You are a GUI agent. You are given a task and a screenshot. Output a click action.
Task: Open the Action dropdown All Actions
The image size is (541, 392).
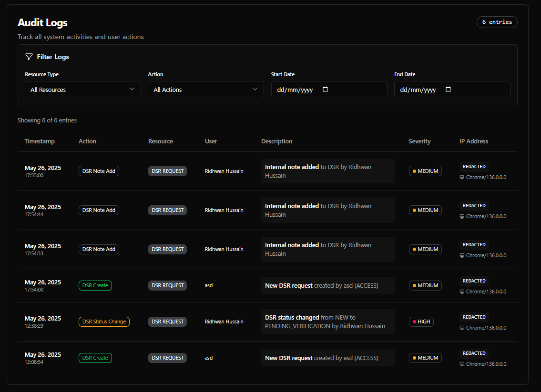206,90
